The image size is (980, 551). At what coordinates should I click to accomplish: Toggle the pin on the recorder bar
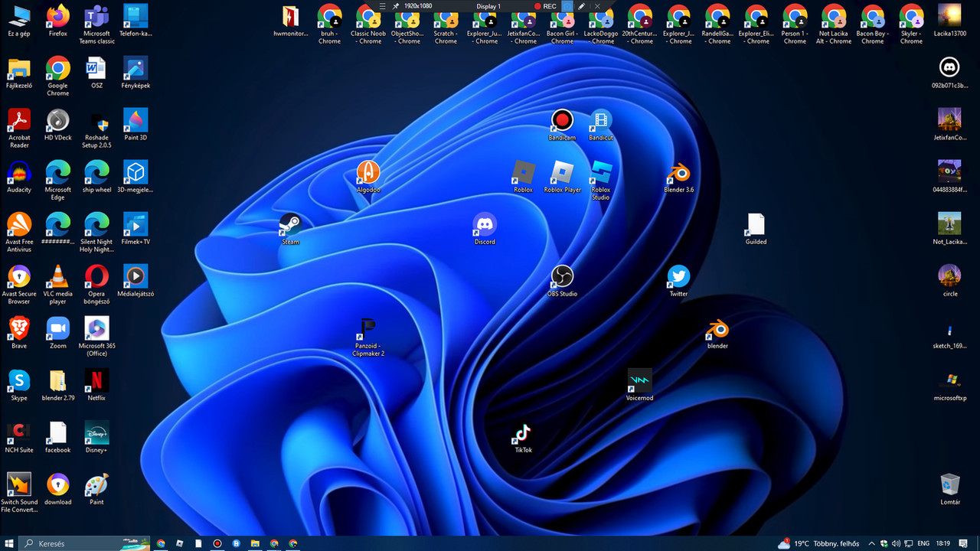point(396,6)
